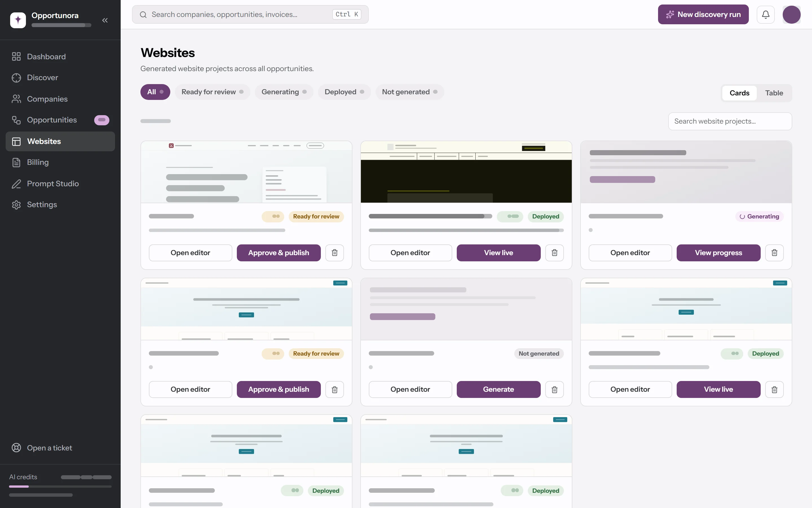Screen dimensions: 812x508
Task: Delete the Generating website card
Action: (x=774, y=253)
